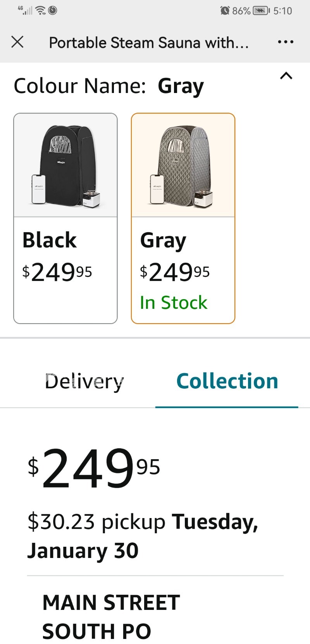
Task: Tap the pickup Tuesday, January 30 text
Action: 143,536
